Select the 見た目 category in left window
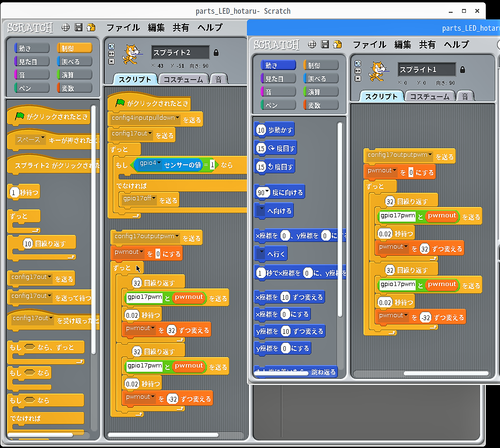This screenshot has height=448, width=500. 32,62
